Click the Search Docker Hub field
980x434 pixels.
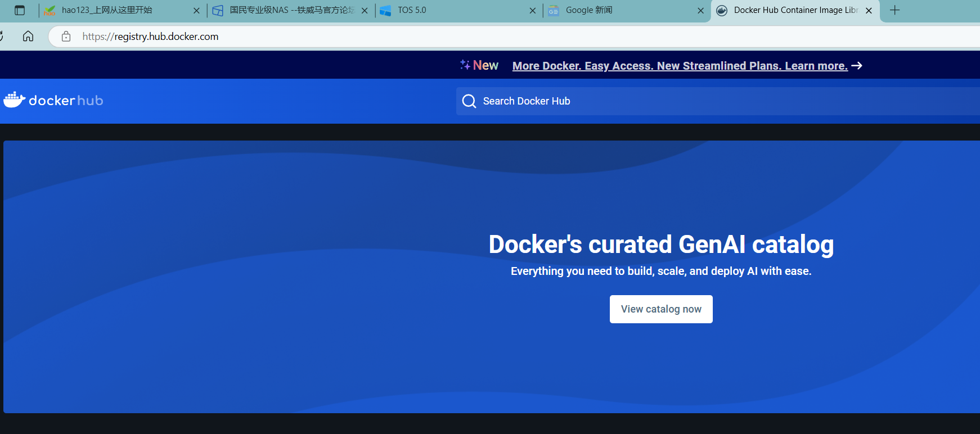click(718, 101)
